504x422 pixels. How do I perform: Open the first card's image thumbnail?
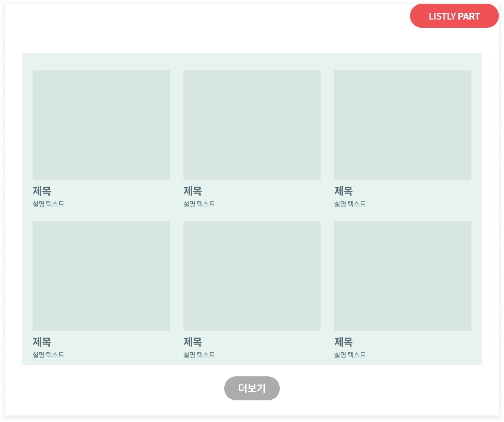click(101, 125)
